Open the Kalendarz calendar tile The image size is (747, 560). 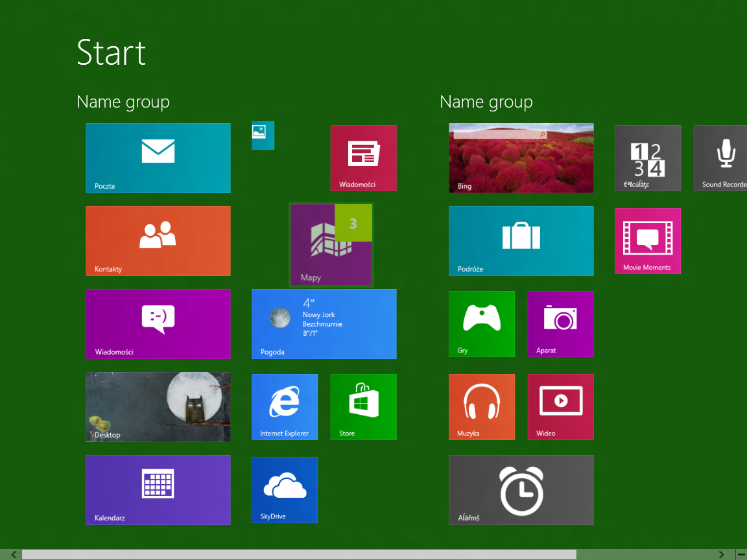click(x=158, y=489)
